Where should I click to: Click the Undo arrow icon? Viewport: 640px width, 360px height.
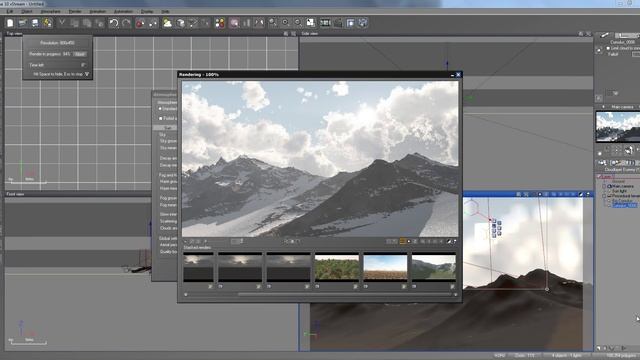coord(114,23)
